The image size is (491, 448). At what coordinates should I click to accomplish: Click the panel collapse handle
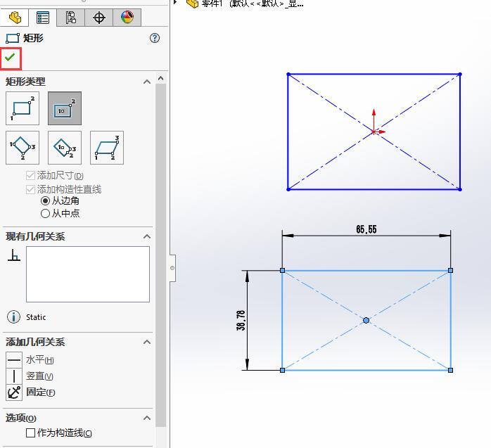tap(172, 268)
